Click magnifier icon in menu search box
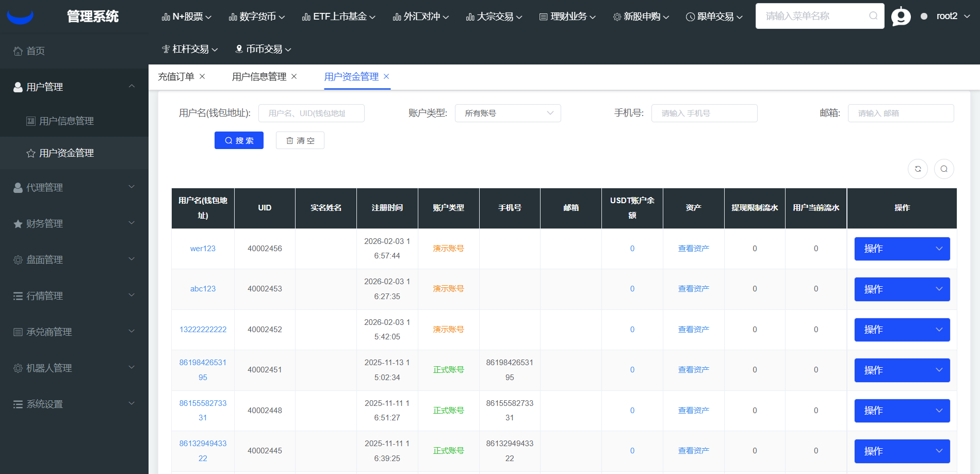 click(873, 16)
